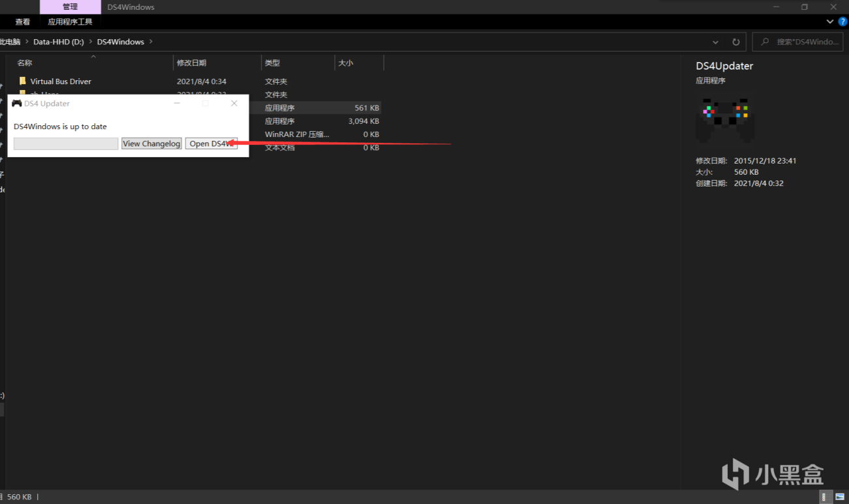Select the Virtual Bus Driver folder name
This screenshot has width=849, height=504.
click(x=61, y=82)
